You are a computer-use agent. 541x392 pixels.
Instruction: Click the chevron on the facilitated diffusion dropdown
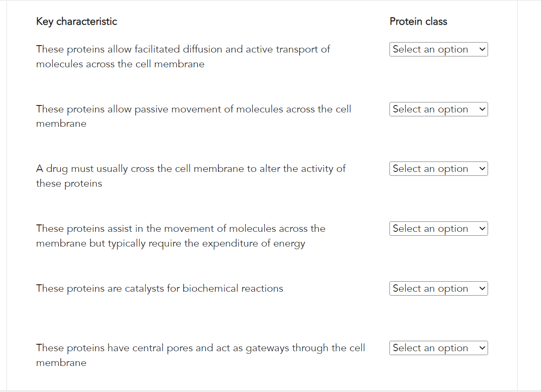(482, 49)
